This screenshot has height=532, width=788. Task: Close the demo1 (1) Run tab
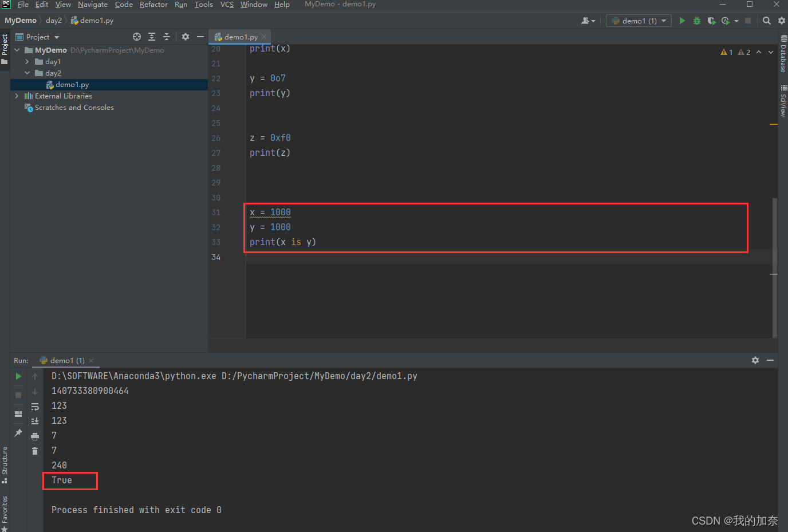click(91, 361)
